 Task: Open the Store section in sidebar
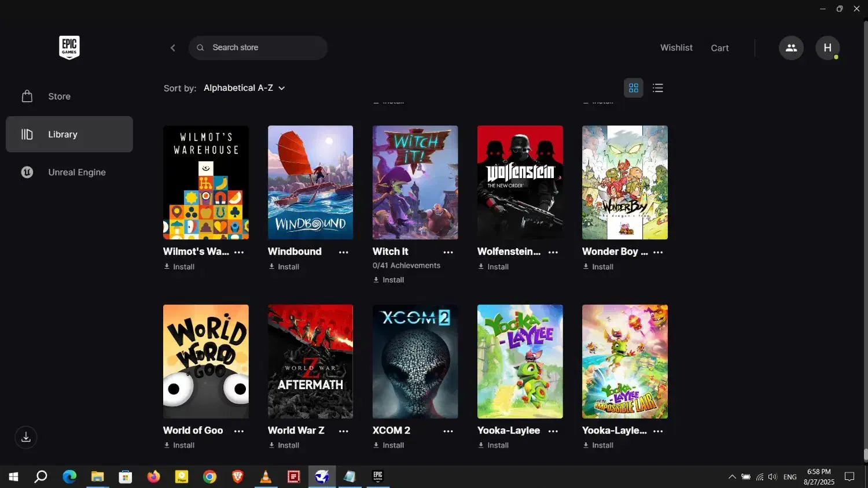point(59,97)
